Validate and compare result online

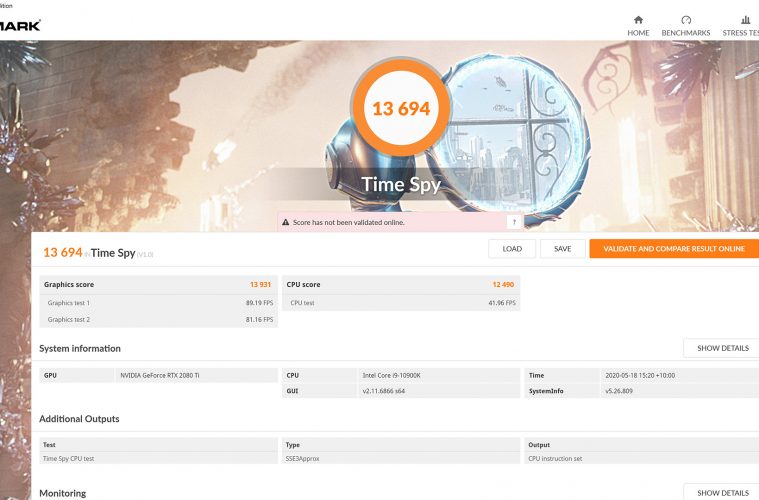pos(674,249)
